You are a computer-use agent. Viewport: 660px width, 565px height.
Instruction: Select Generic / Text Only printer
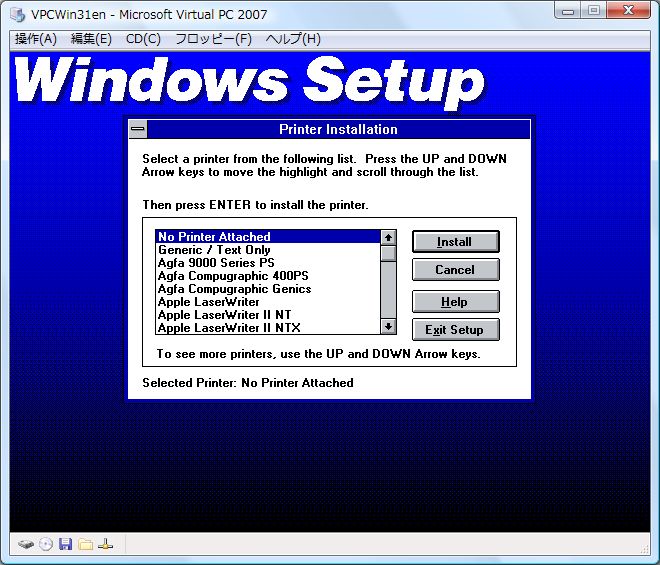click(x=268, y=250)
